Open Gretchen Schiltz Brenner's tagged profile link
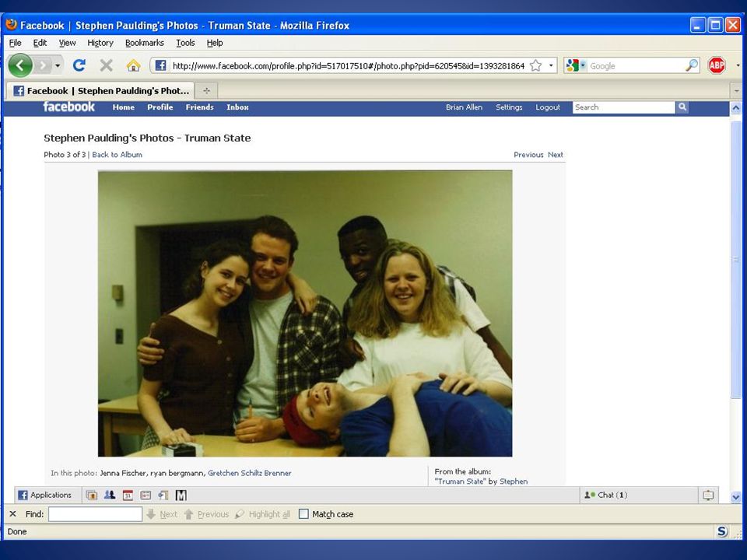The width and height of the screenshot is (747, 560). point(249,473)
